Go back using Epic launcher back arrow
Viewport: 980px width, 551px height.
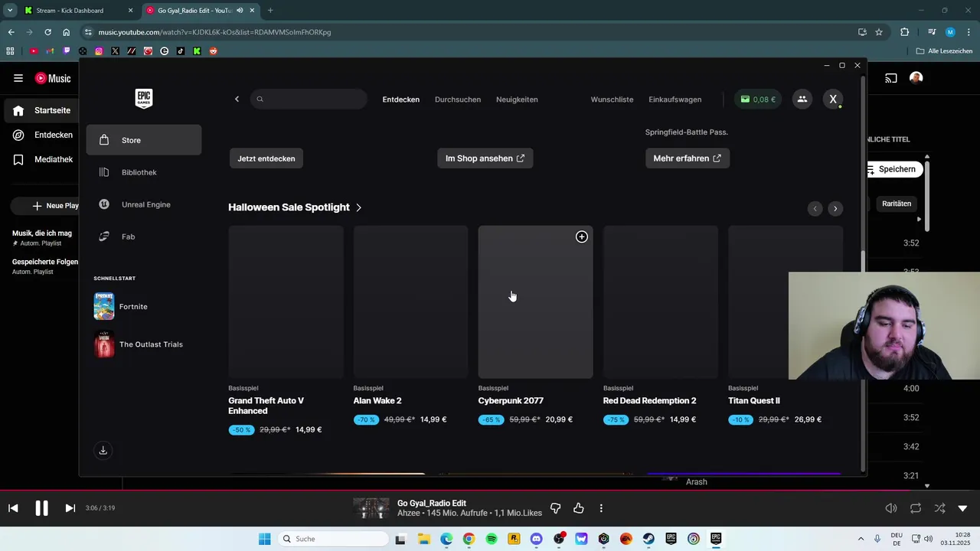pyautogui.click(x=237, y=99)
